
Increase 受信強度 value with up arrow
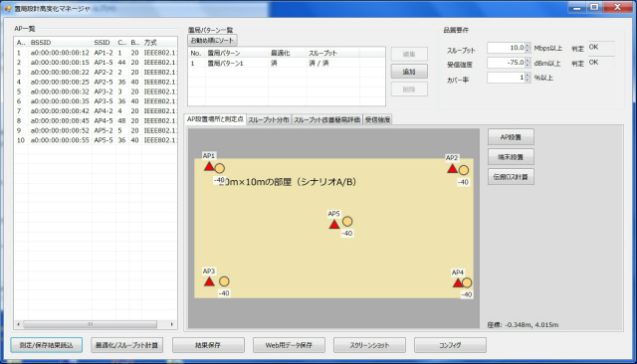(528, 60)
